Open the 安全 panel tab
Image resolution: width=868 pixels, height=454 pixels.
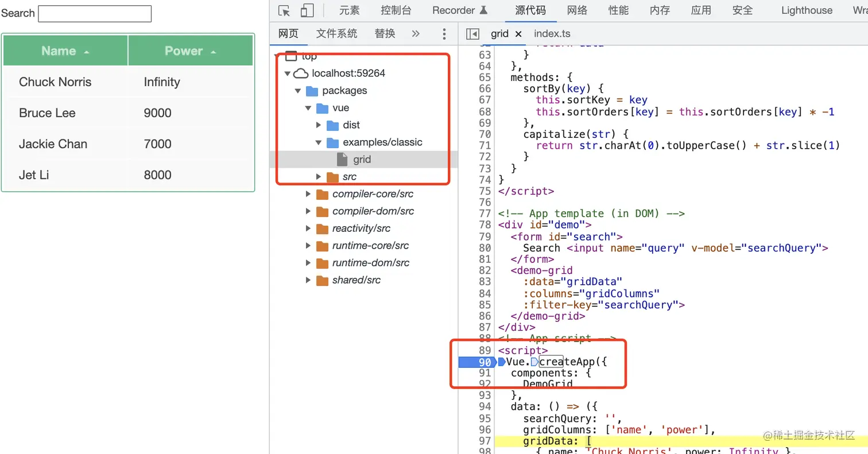click(742, 10)
